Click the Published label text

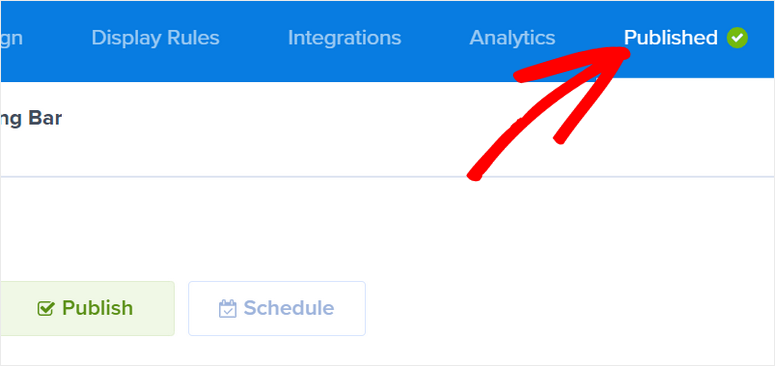coord(671,38)
